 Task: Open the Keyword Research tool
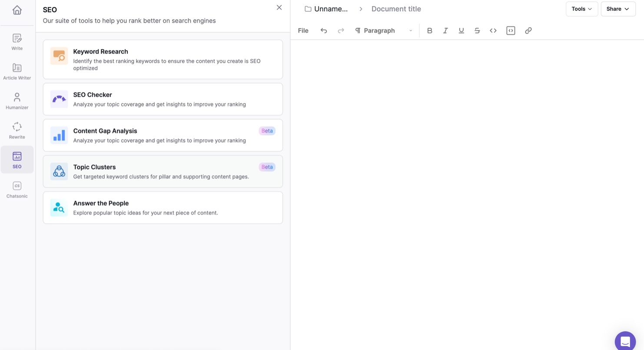[163, 59]
